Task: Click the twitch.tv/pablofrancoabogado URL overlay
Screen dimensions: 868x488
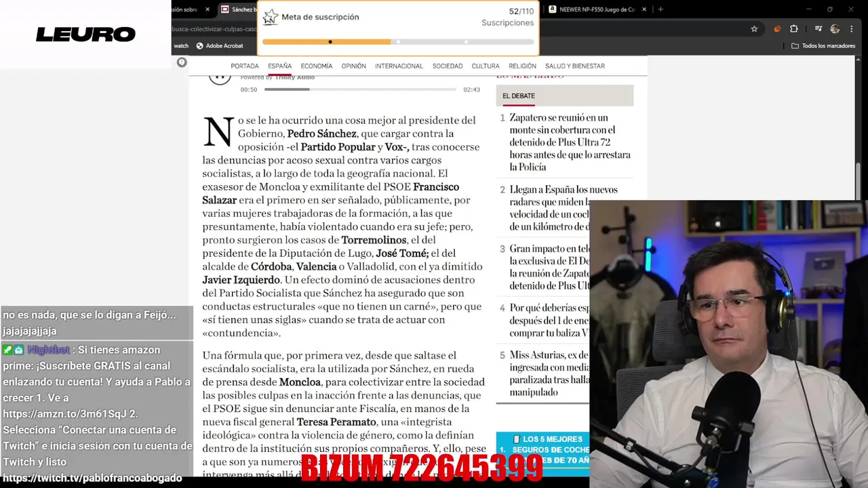Action: click(x=92, y=478)
